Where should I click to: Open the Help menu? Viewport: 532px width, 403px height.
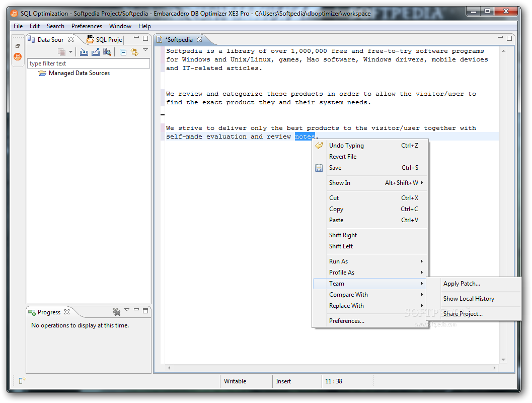pos(144,26)
